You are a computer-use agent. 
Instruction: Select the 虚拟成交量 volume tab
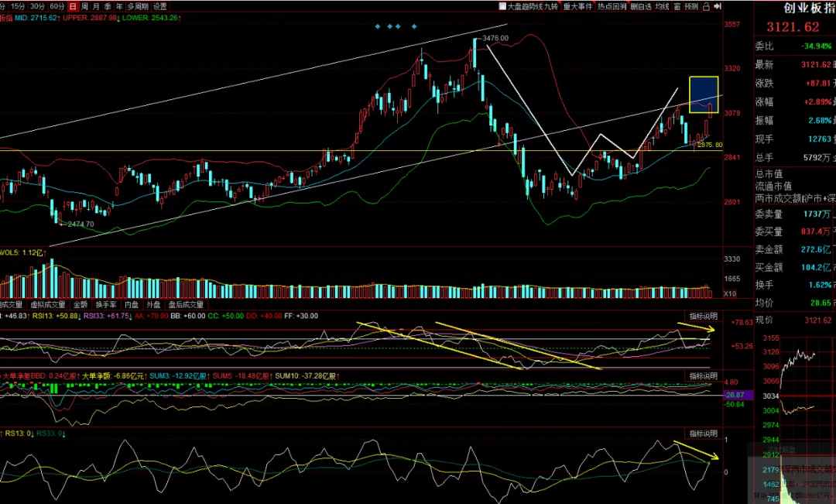coord(47,304)
